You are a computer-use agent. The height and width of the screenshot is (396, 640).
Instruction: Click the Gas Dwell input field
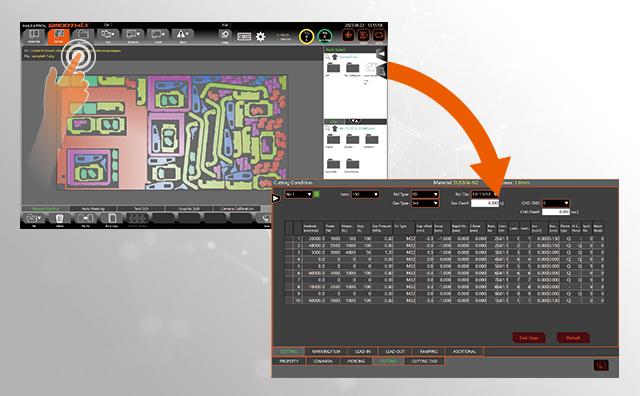click(485, 203)
